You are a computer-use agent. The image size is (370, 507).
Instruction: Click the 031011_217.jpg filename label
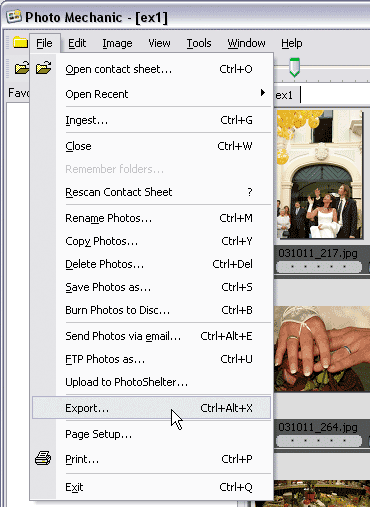point(318,253)
